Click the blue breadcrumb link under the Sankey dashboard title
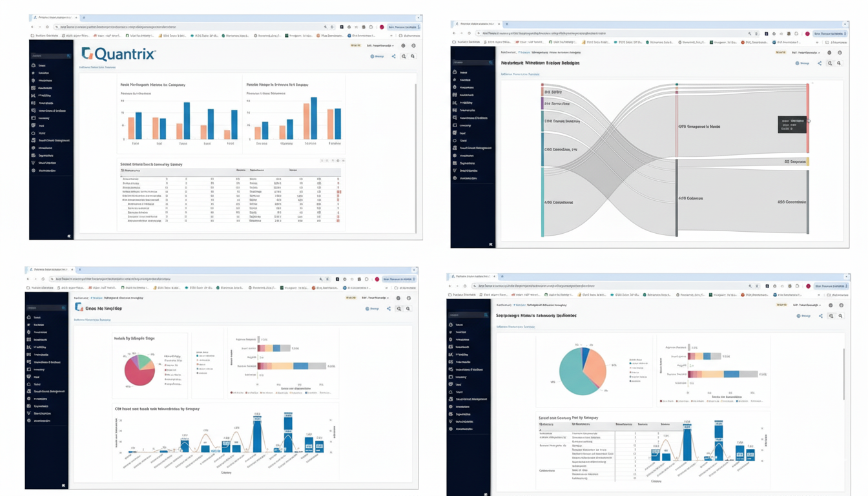Screen dimensions: 868x496 519,74
